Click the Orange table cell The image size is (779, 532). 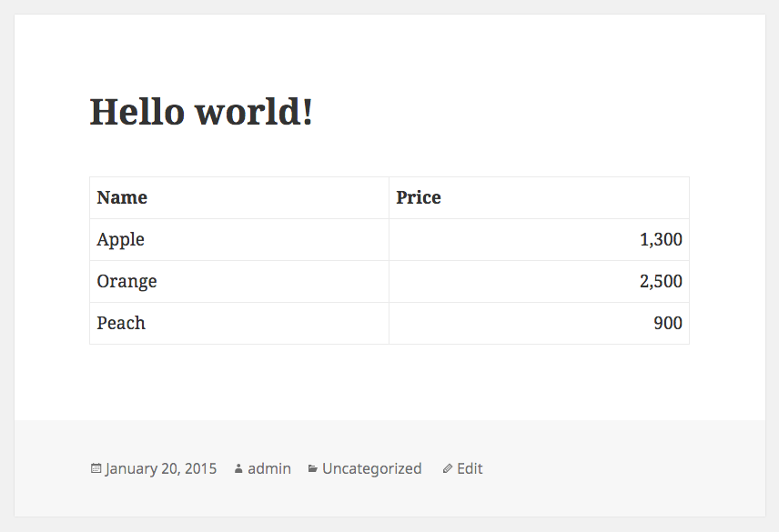239,281
